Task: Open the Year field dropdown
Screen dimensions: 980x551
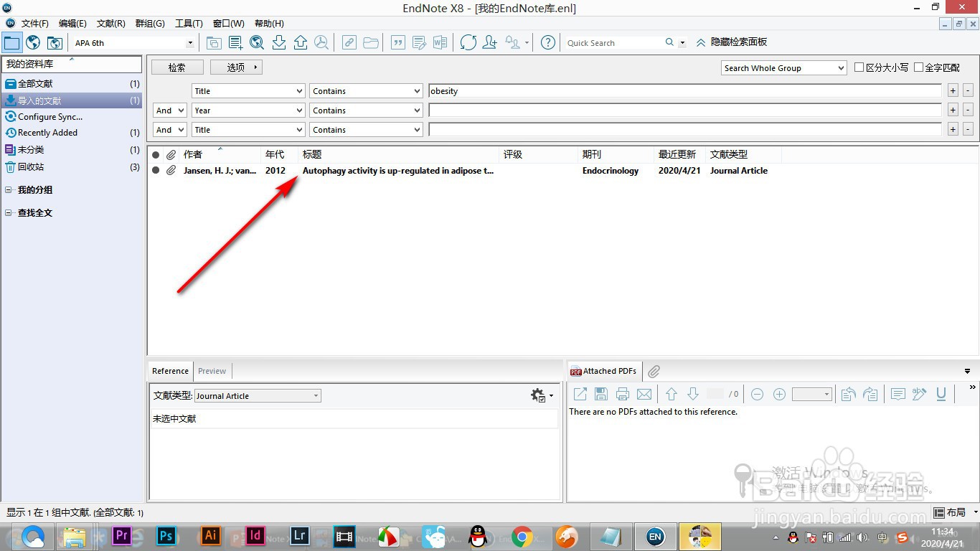Action: 248,110
